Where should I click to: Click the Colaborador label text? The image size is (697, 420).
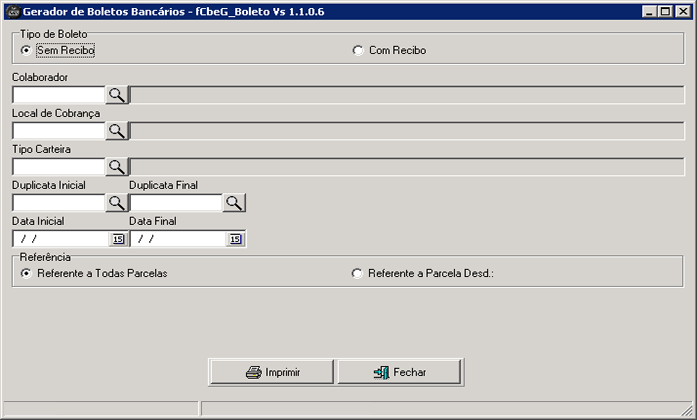(40, 77)
